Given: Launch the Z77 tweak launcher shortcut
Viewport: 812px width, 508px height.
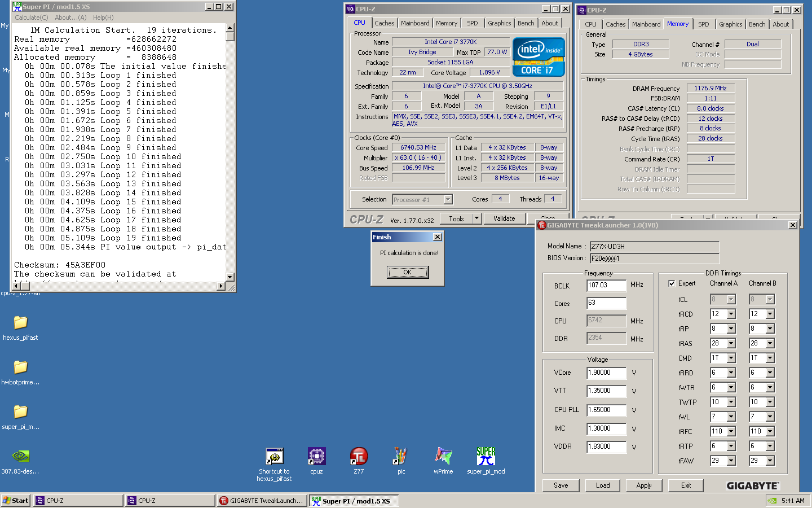Looking at the screenshot, I should (359, 456).
